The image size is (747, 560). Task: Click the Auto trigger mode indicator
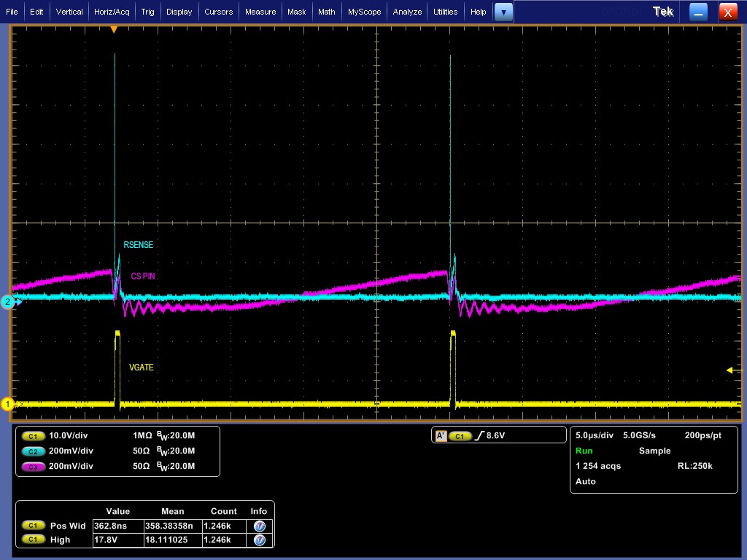point(584,481)
